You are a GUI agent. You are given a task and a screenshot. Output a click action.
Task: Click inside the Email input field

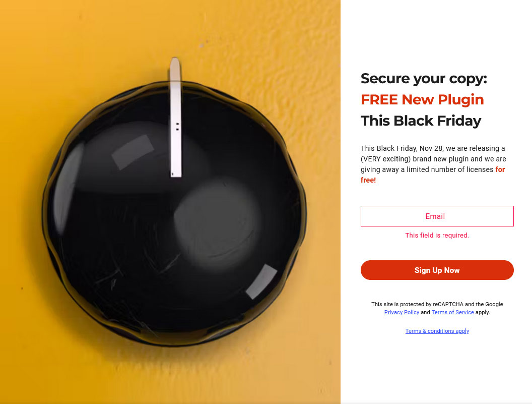[437, 216]
